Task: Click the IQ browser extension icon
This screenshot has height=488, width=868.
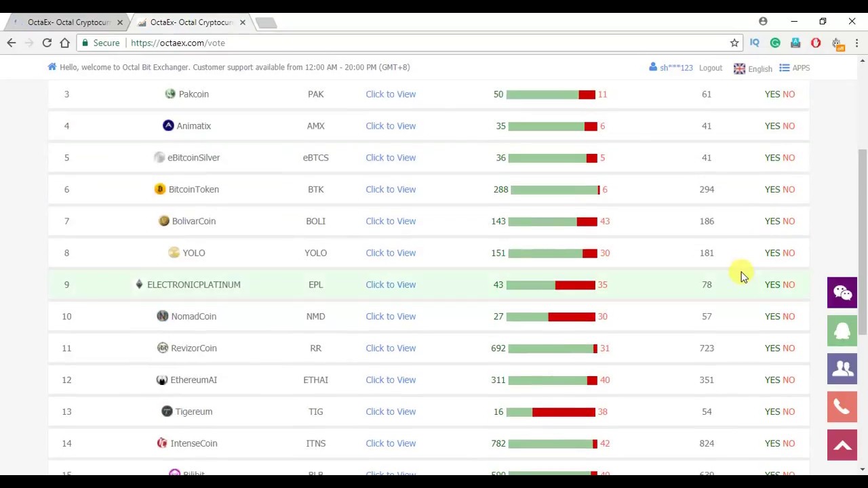Action: [x=755, y=43]
